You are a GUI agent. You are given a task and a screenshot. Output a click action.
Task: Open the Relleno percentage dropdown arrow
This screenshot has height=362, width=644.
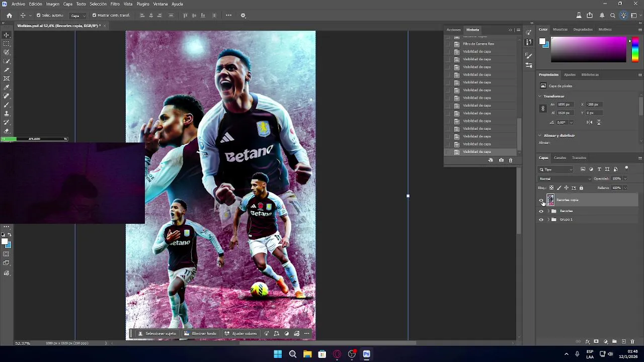(625, 188)
